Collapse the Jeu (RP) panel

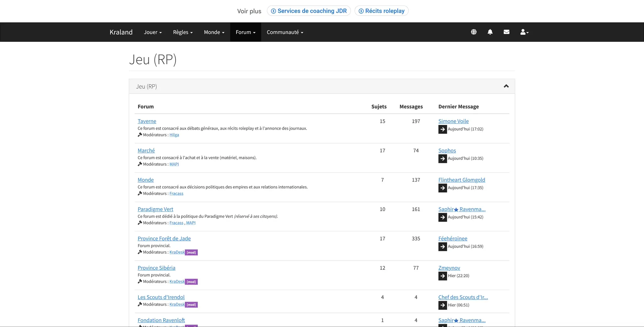506,86
